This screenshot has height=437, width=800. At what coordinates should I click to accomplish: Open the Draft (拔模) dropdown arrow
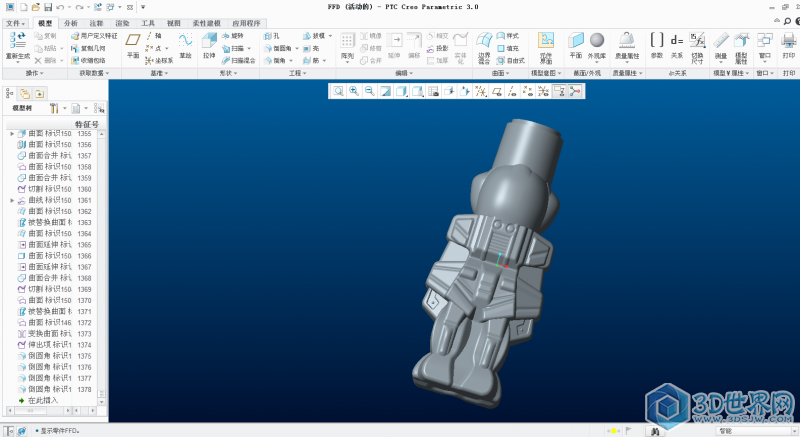pos(330,36)
